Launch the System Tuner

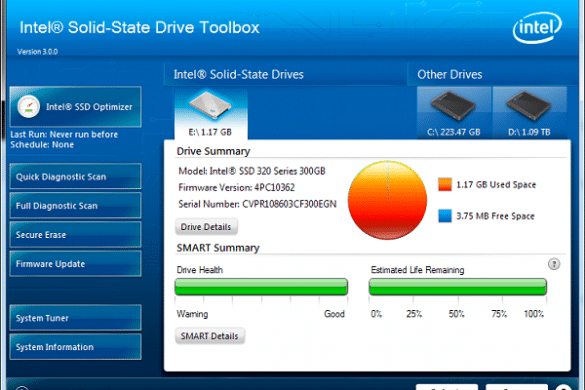[x=75, y=318]
